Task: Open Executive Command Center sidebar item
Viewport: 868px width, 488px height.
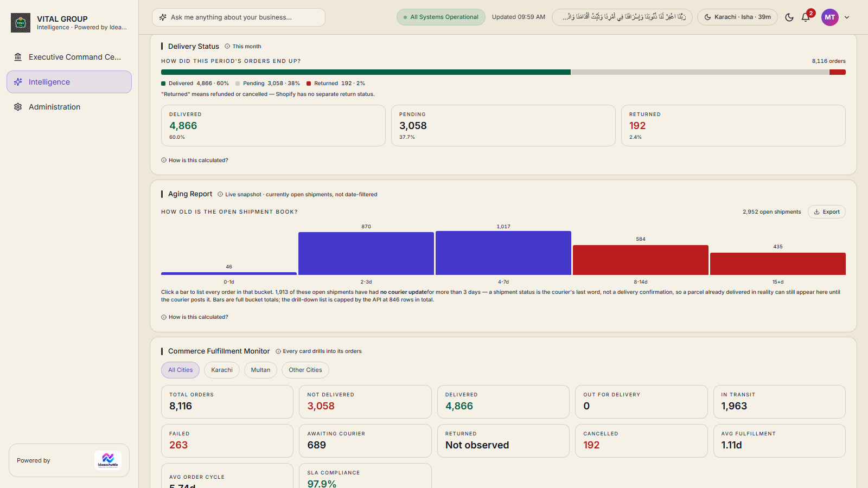Action: (69, 57)
